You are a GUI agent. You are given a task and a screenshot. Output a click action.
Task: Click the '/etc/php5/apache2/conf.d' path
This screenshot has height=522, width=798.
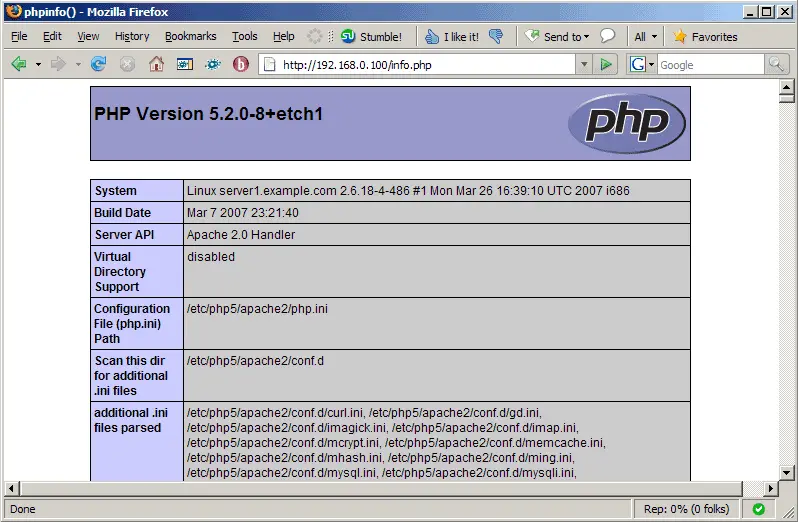tap(255, 361)
